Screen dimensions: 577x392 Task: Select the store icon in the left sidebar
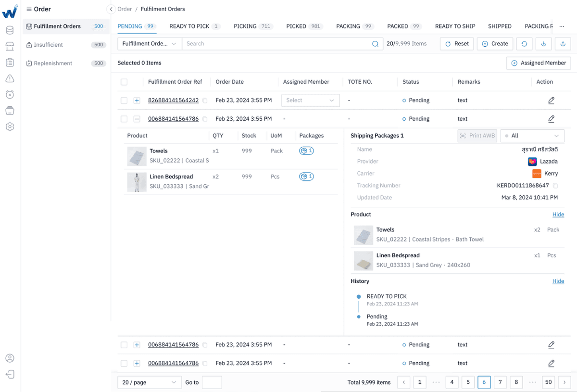[10, 46]
